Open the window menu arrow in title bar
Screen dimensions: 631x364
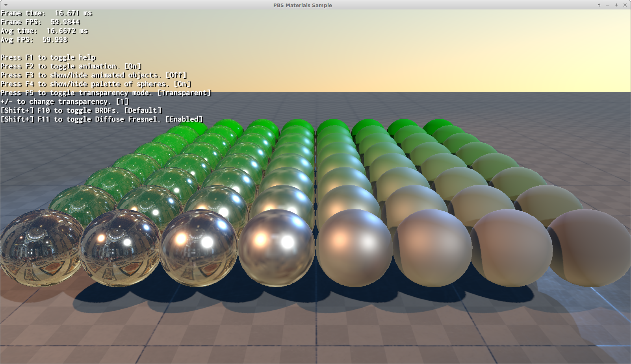pos(6,5)
